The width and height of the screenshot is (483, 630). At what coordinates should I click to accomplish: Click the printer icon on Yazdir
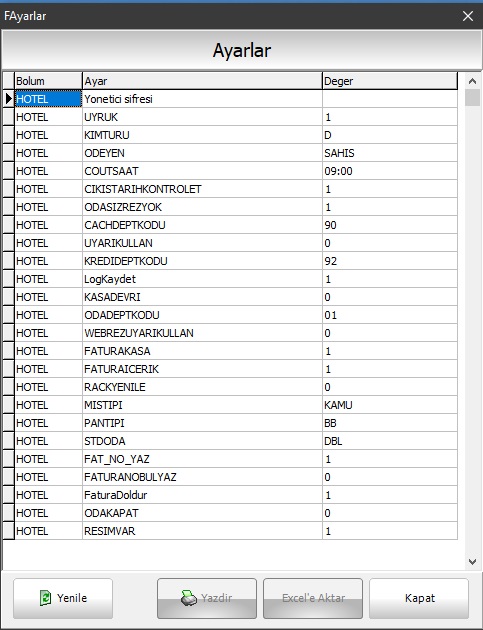(x=188, y=598)
